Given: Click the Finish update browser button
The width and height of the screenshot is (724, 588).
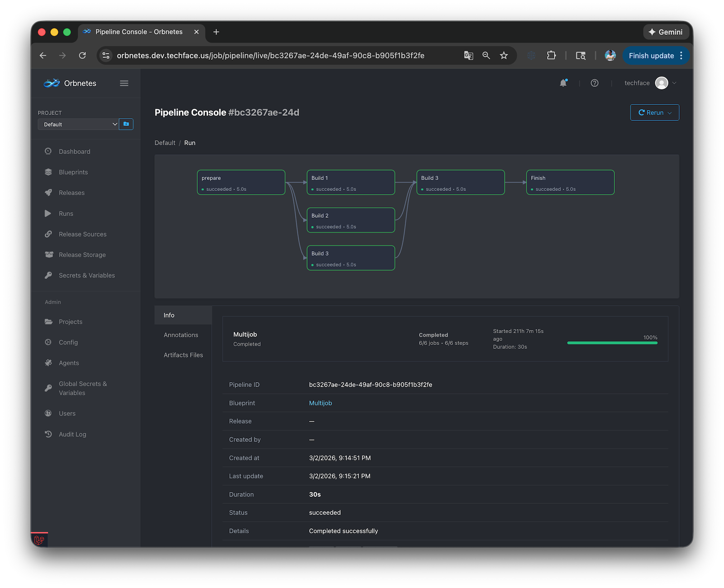Looking at the screenshot, I should tap(651, 56).
